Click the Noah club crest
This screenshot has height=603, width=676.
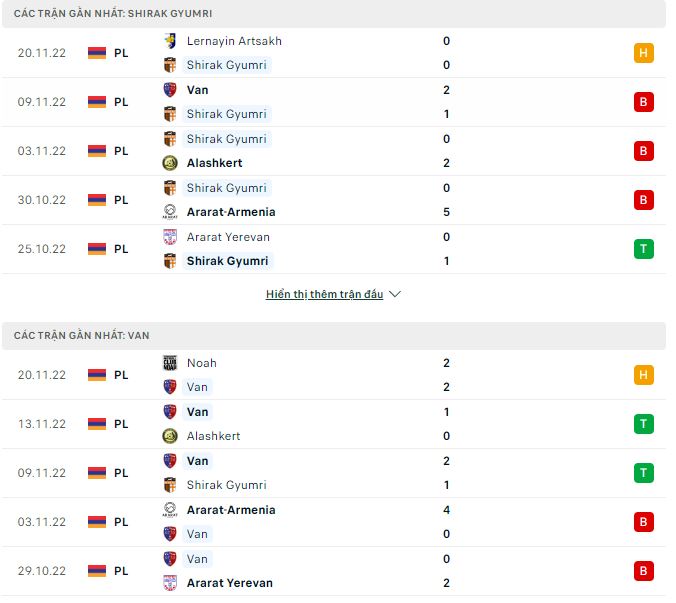pos(170,363)
